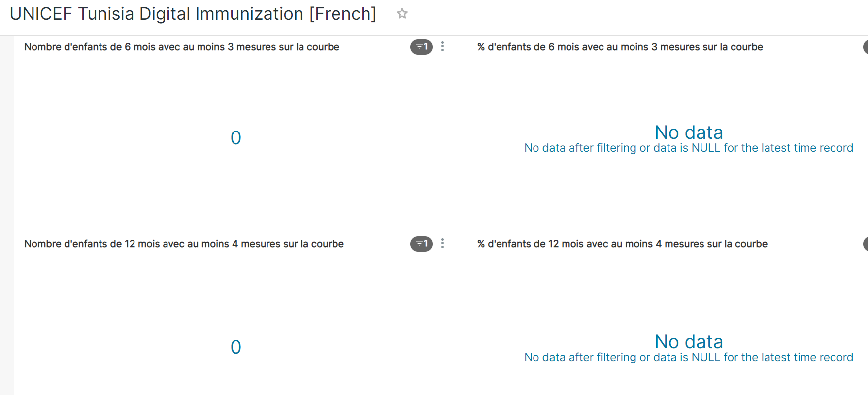
Task: Click the filter badge on the 12-month count panel
Action: click(421, 244)
